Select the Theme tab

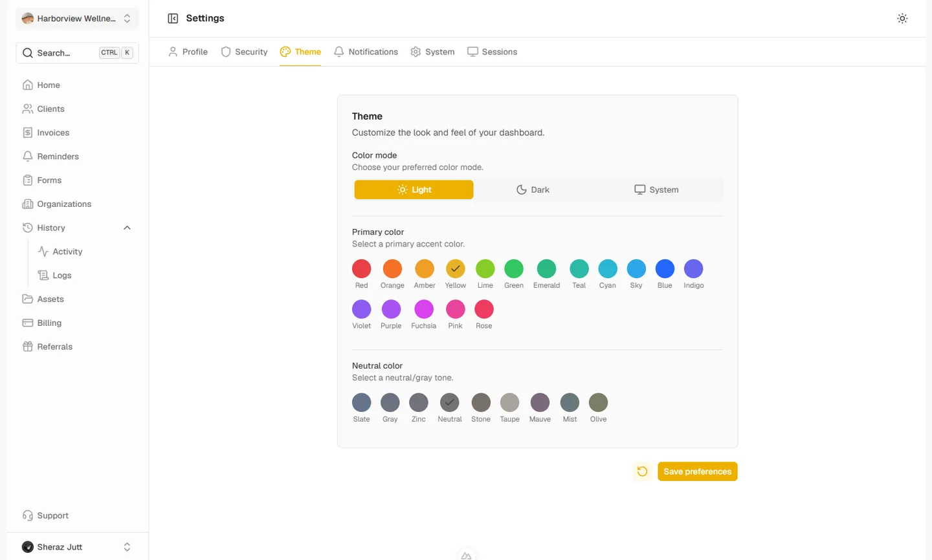click(x=300, y=52)
